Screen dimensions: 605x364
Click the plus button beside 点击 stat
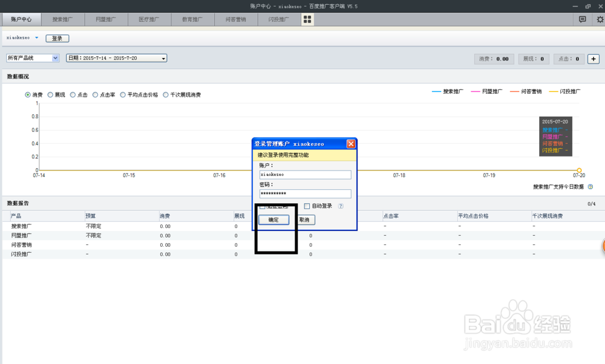tap(594, 59)
